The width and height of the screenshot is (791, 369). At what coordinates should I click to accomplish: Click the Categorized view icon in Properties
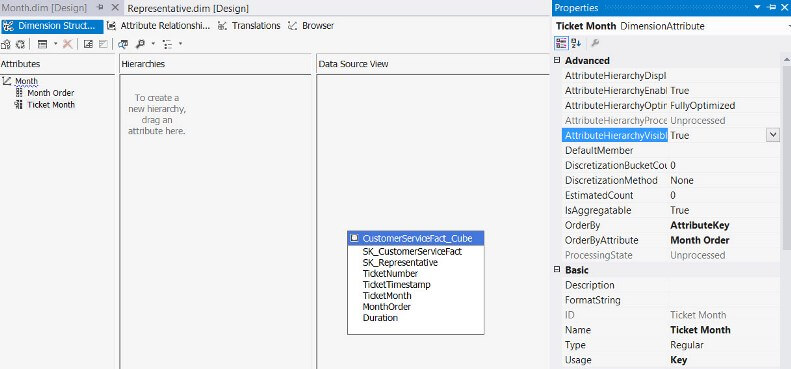(561, 43)
